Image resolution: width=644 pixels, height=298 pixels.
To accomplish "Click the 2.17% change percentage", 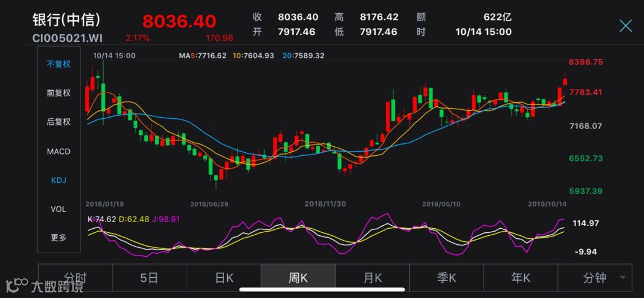I will pos(138,38).
